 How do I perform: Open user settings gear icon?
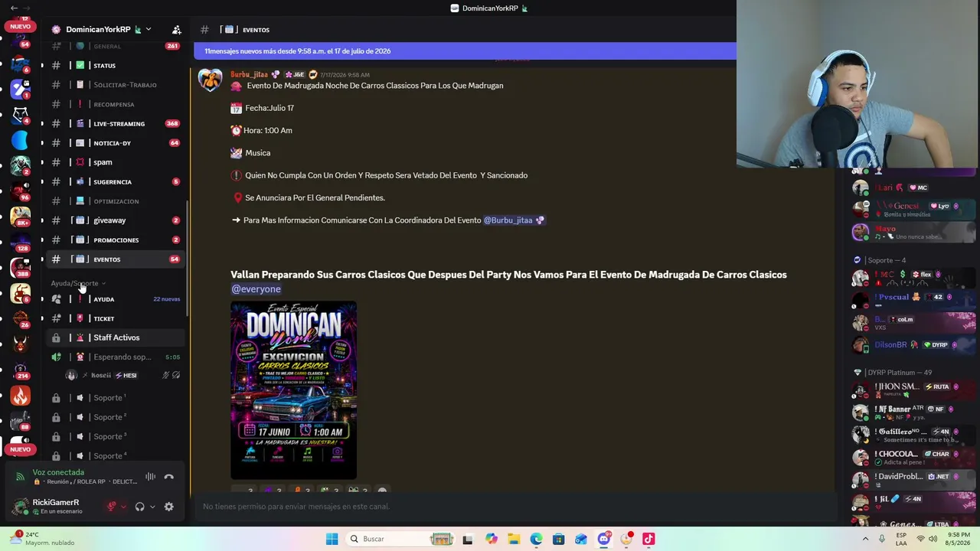(169, 507)
